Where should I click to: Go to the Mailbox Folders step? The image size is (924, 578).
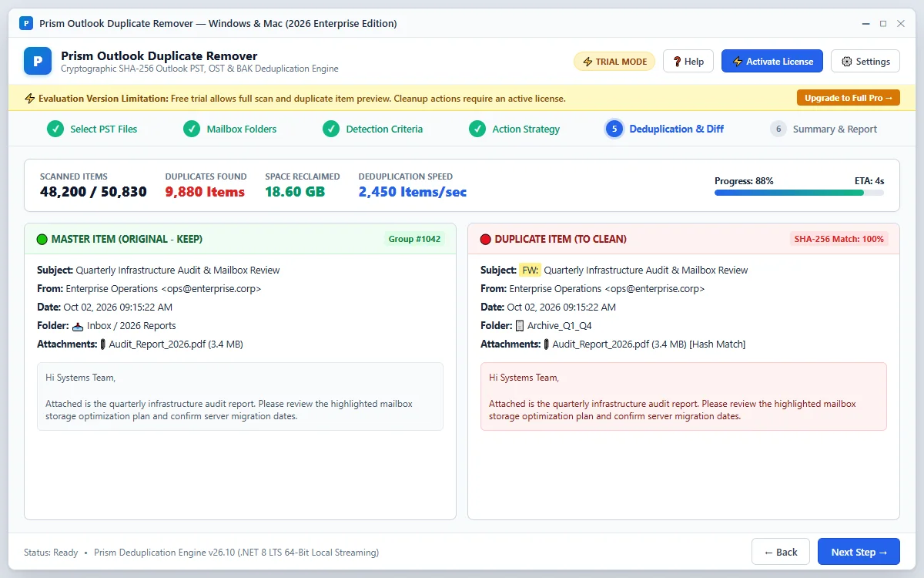click(230, 129)
